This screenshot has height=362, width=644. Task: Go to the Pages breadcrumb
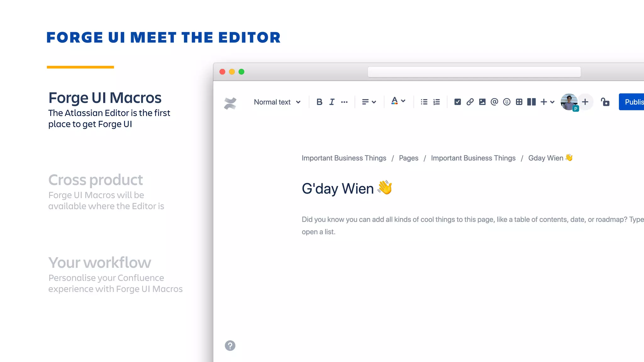click(x=408, y=158)
